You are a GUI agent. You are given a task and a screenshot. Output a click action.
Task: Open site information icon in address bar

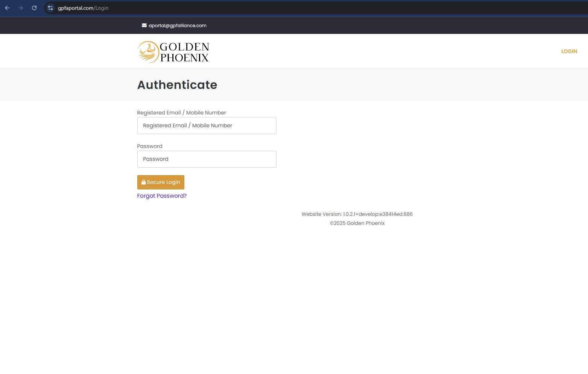click(x=50, y=8)
